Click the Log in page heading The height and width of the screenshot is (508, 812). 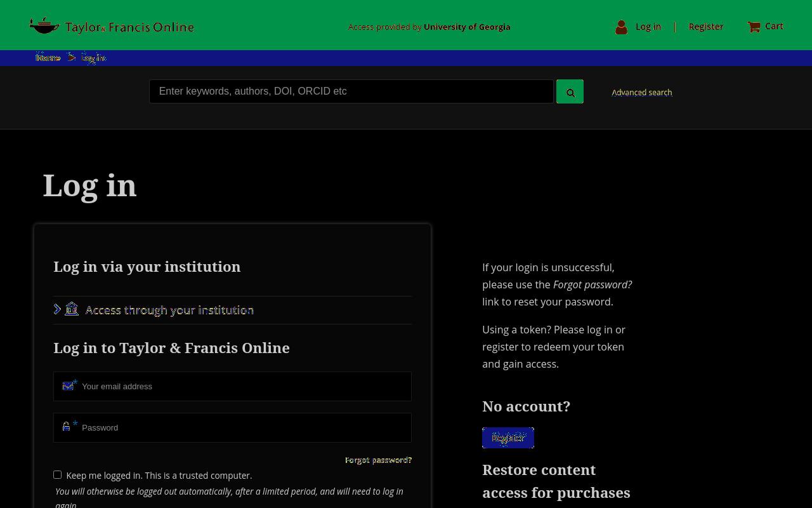click(89, 185)
